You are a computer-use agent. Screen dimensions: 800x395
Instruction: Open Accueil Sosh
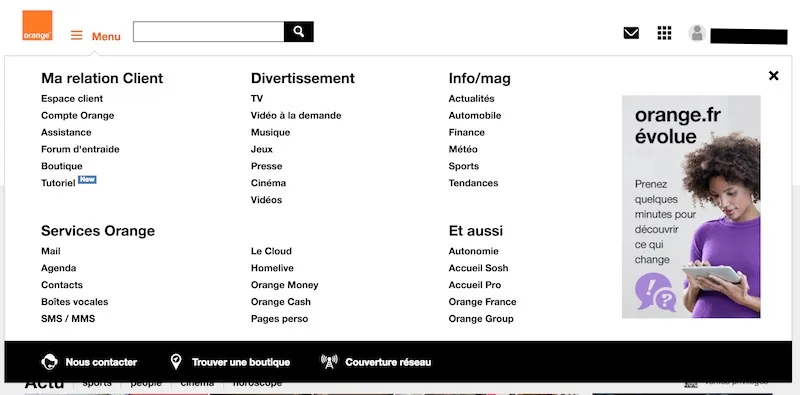click(x=479, y=268)
